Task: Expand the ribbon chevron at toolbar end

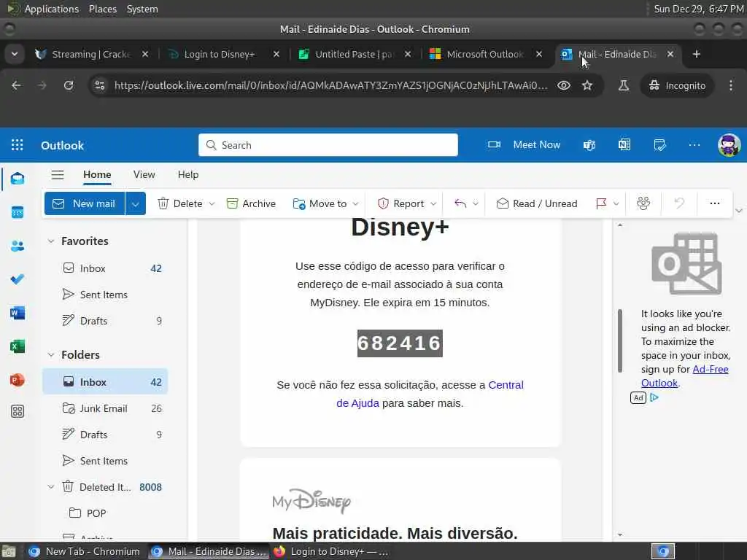Action: tap(739, 211)
